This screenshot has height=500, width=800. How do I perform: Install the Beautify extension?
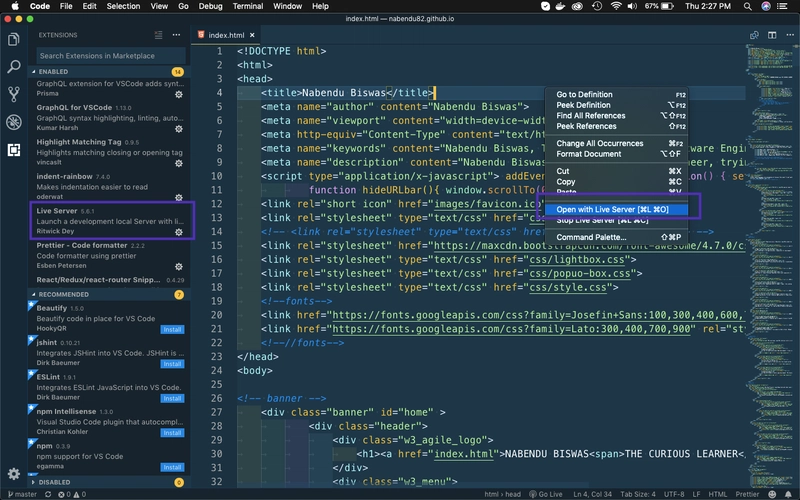click(x=172, y=330)
